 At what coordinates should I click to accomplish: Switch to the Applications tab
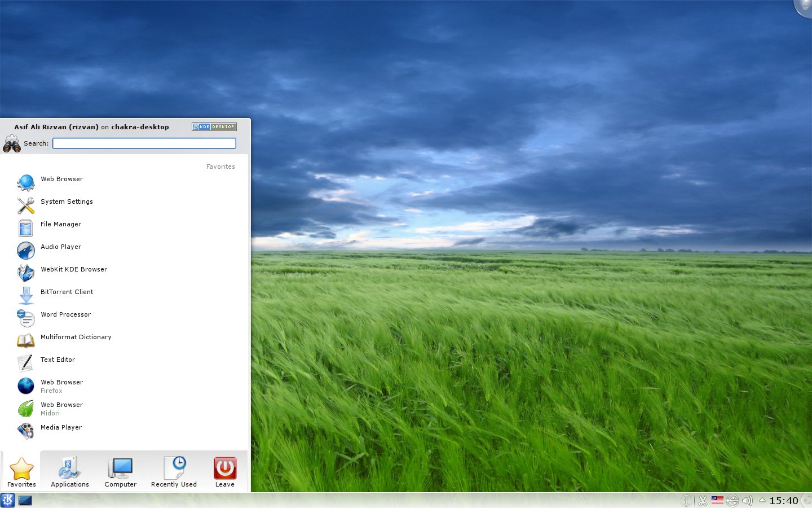[x=70, y=472]
